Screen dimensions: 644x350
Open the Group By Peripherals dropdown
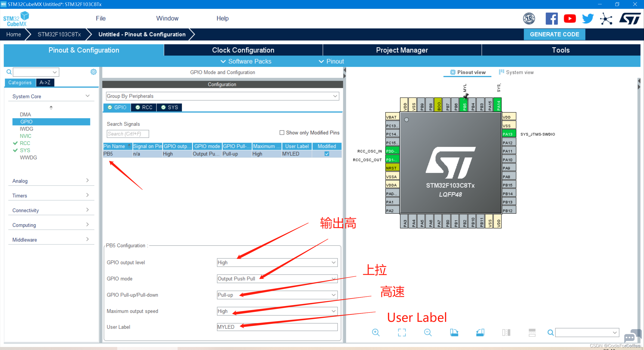click(222, 96)
